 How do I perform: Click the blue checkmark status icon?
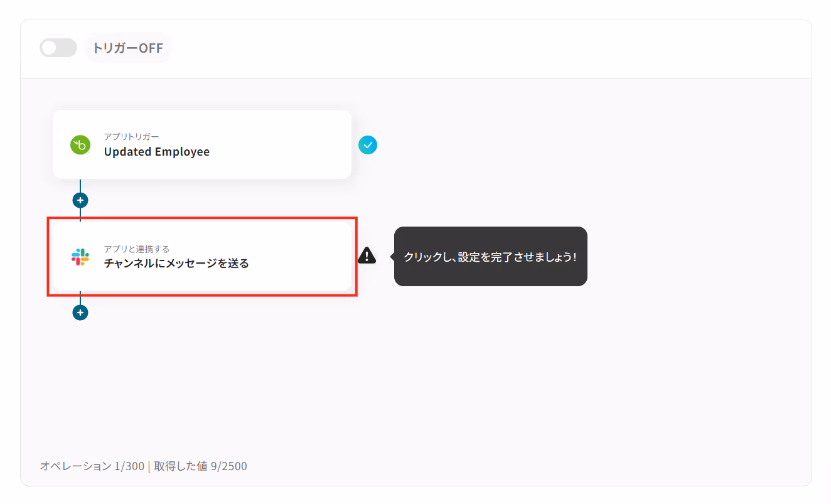(x=368, y=145)
